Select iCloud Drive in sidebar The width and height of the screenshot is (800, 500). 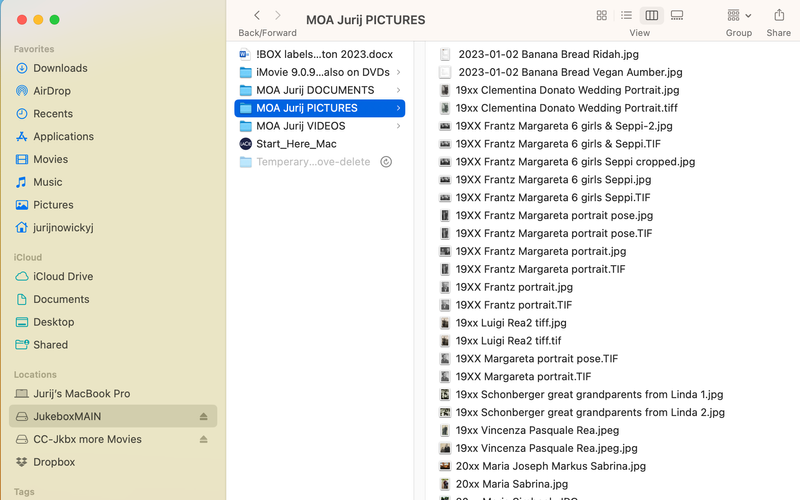click(x=62, y=276)
